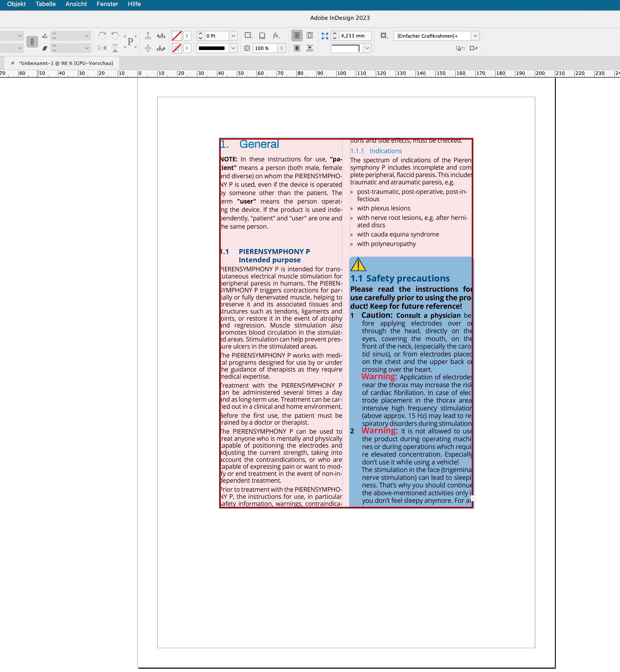Click the drop shadow icon
The width and height of the screenshot is (620, 672).
262,36
